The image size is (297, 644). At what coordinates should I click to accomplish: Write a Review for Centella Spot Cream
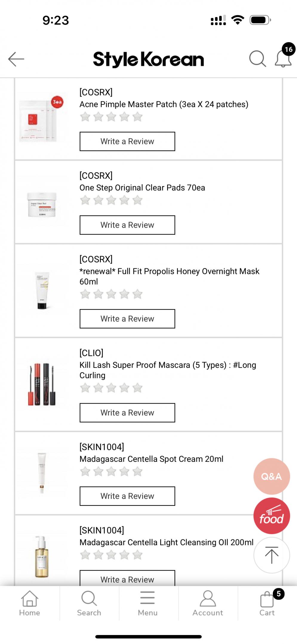tap(127, 496)
